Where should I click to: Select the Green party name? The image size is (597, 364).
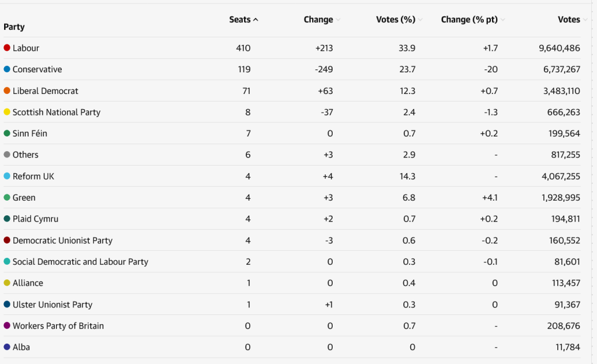tap(24, 198)
